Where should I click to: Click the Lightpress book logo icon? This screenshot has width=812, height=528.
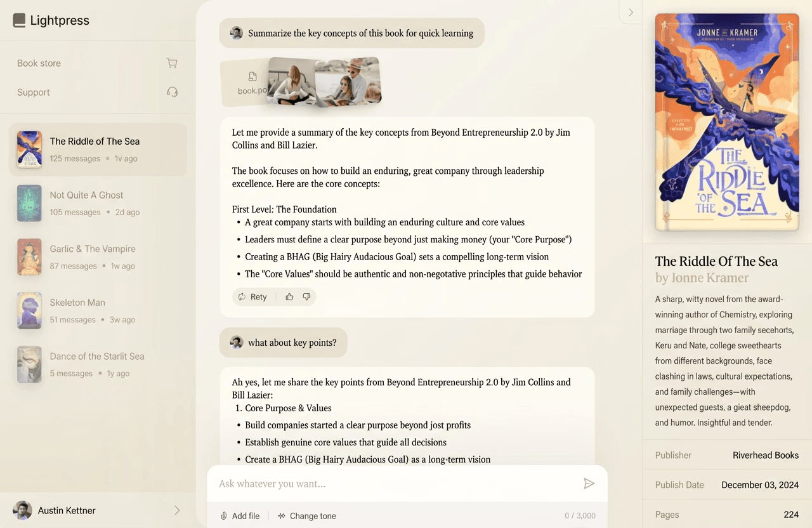pyautogui.click(x=18, y=20)
